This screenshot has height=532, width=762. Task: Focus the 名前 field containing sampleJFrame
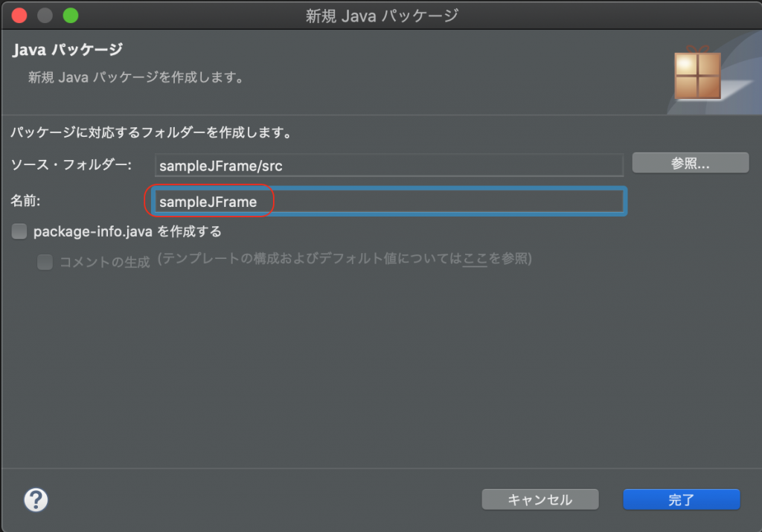(388, 202)
